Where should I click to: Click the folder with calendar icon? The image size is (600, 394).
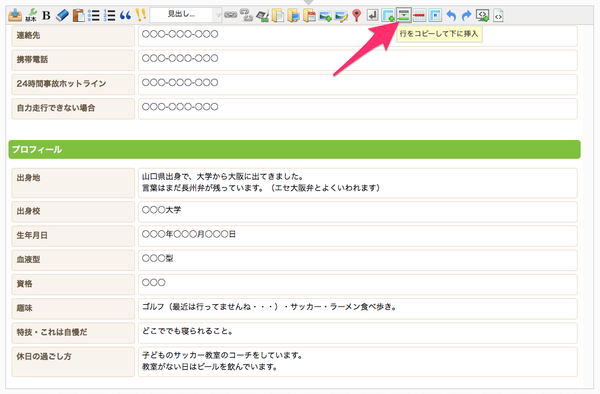point(309,16)
